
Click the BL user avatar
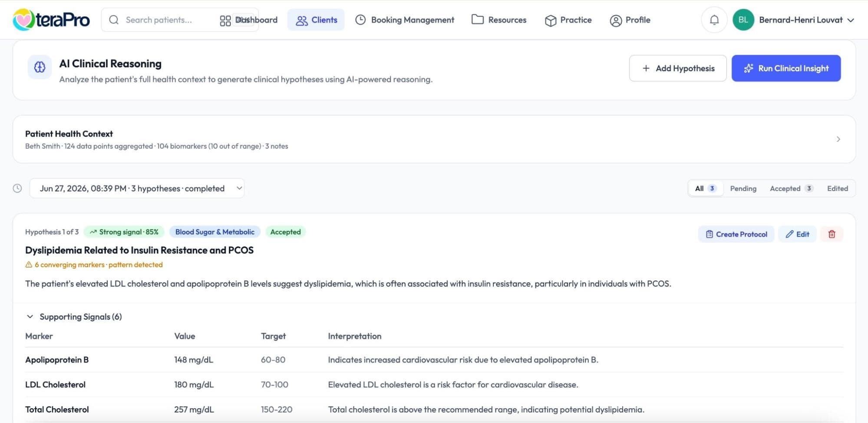[743, 20]
